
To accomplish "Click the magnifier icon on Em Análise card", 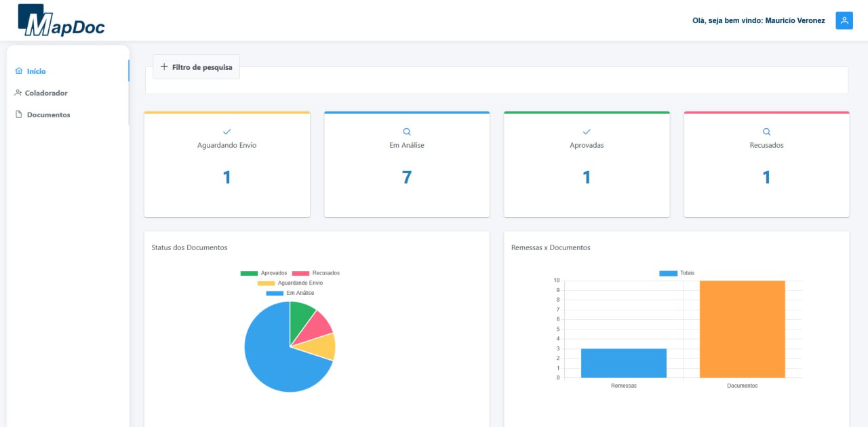I will coord(407,131).
